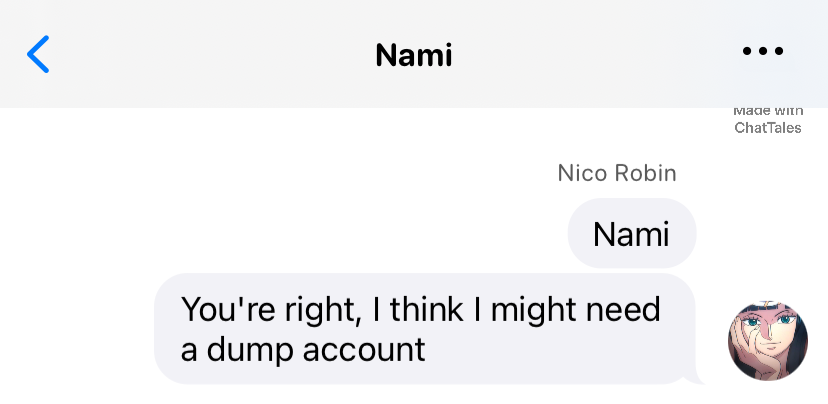Return to the chat list via back chevron
Screen dimensions: 828x404
(38, 54)
